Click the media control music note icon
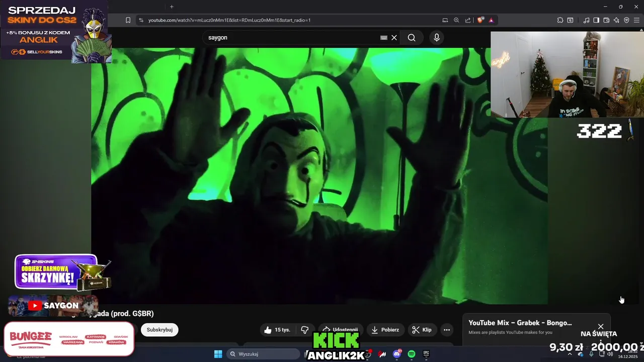 586,20
